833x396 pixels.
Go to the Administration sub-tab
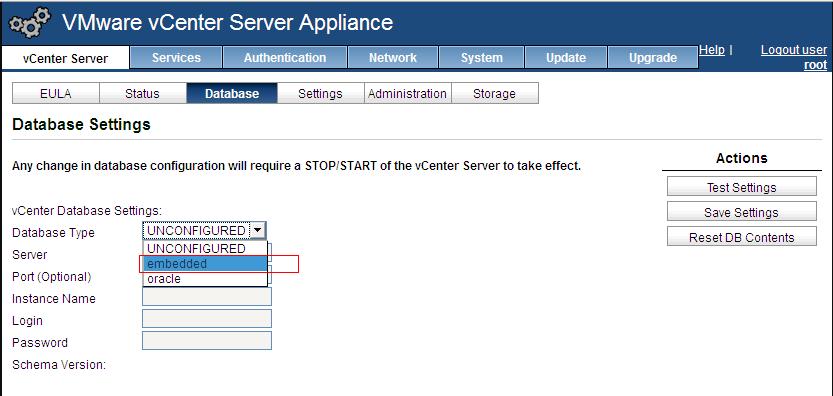407,94
